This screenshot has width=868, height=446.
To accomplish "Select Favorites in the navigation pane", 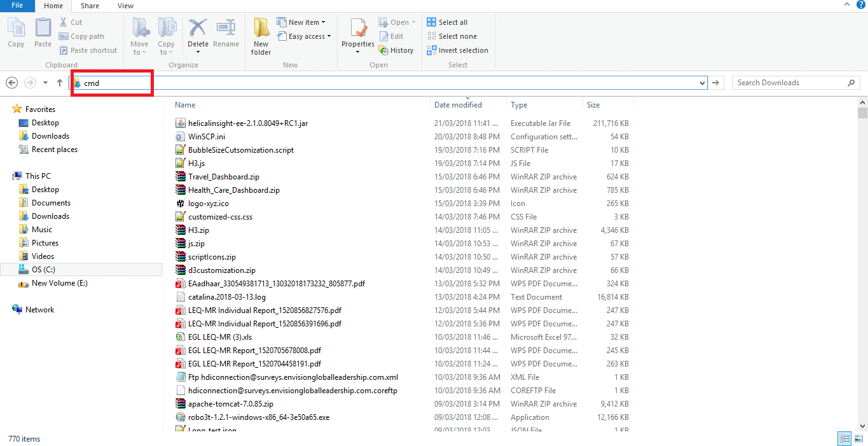I will (40, 109).
